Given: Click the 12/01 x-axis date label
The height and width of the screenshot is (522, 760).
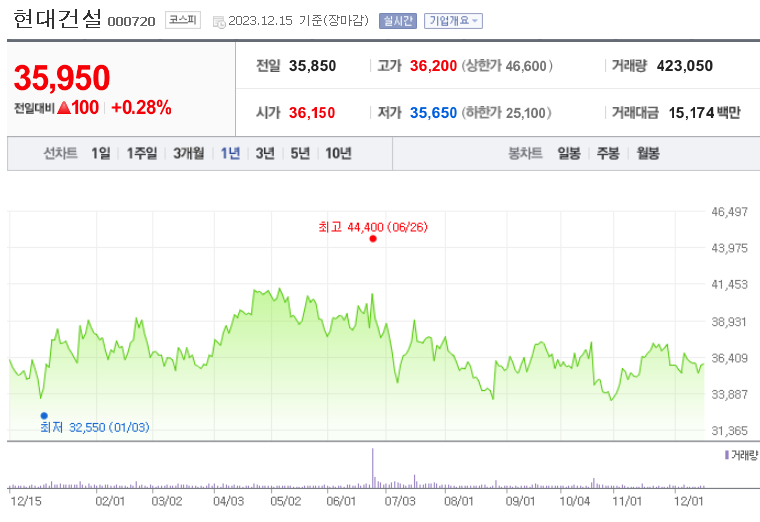Looking at the screenshot, I should pos(688,501).
